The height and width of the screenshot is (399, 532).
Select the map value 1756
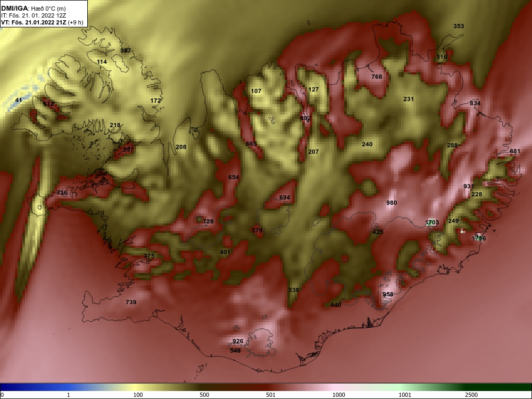pyautogui.click(x=479, y=238)
